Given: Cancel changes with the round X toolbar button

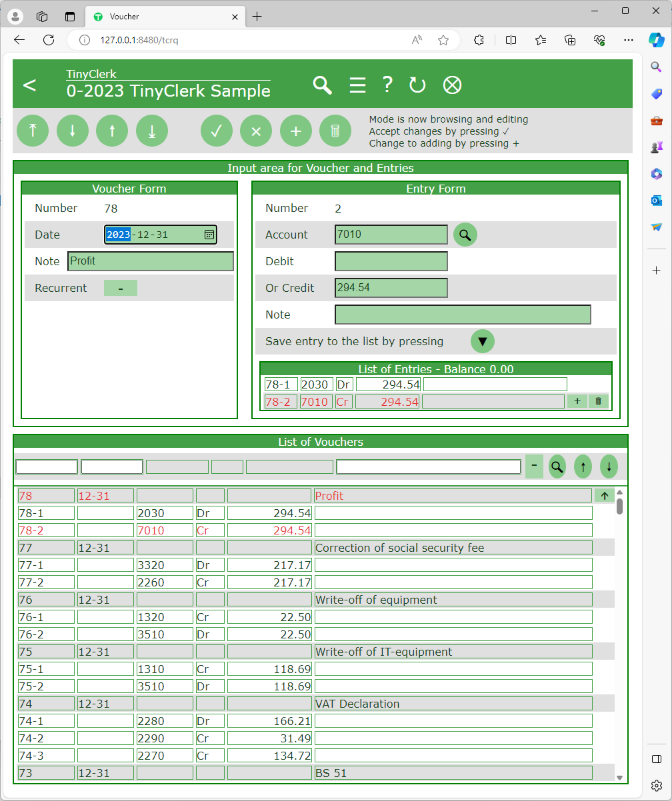Looking at the screenshot, I should (256, 131).
